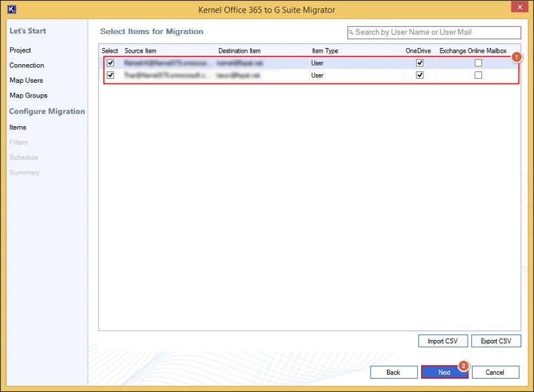Image resolution: width=534 pixels, height=392 pixels.
Task: Uncheck Select checkbox for second user row
Action: (x=111, y=75)
